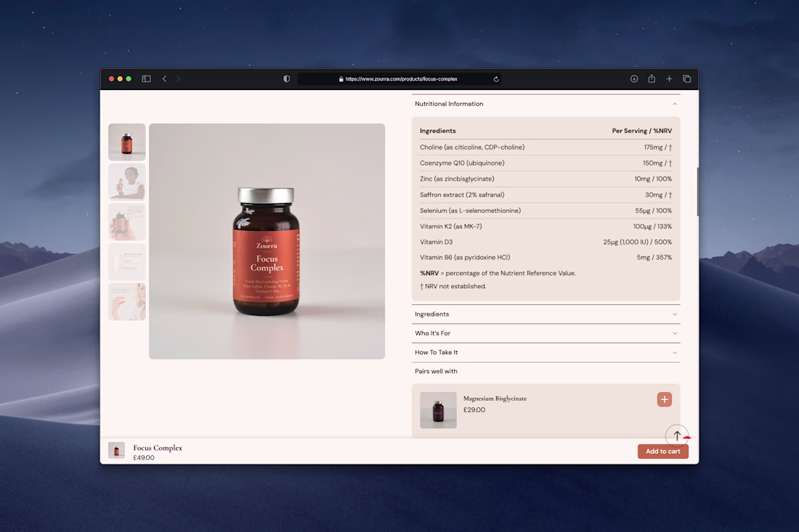Open the Magnesium Bisglycinate product name link
This screenshot has height=532, width=799.
point(495,398)
